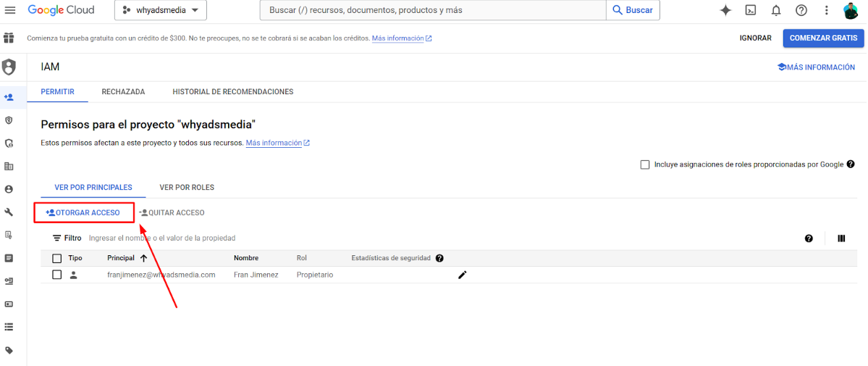Open Gemini AI assistant sparkle icon
Screen dimensions: 868x366
(725, 10)
